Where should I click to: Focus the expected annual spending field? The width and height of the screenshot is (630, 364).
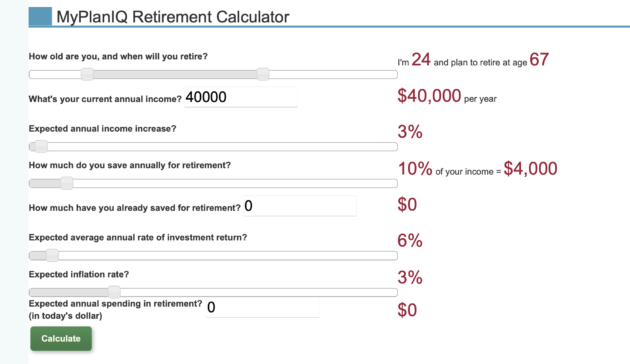click(x=263, y=307)
